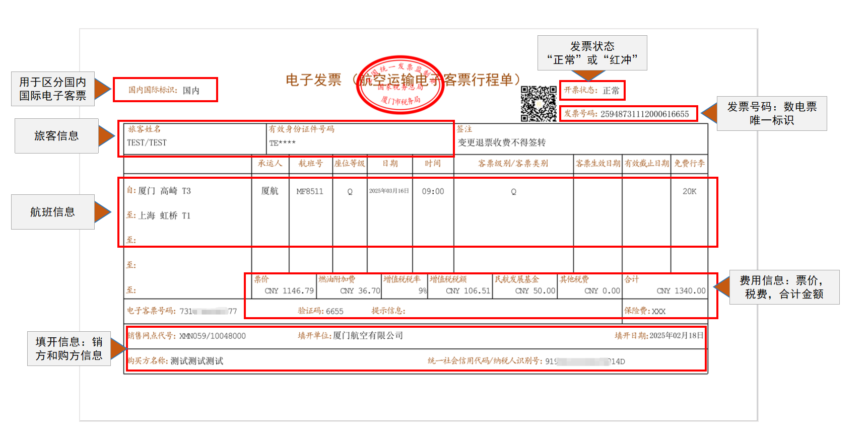Click the issuer 厦门航空有限公司
Viewport: 868px width, 441px height.
(x=368, y=335)
